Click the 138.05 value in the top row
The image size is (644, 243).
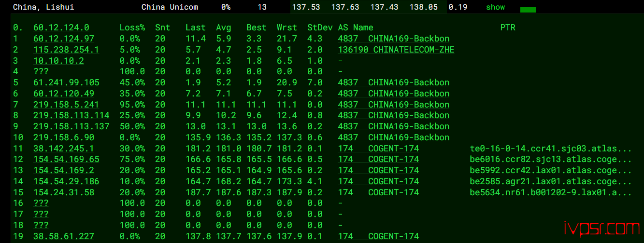pyautogui.click(x=424, y=7)
